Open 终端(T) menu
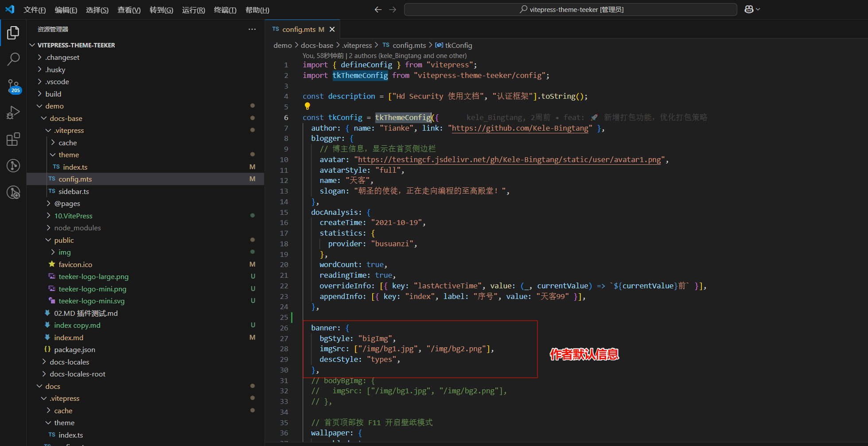 (x=225, y=10)
